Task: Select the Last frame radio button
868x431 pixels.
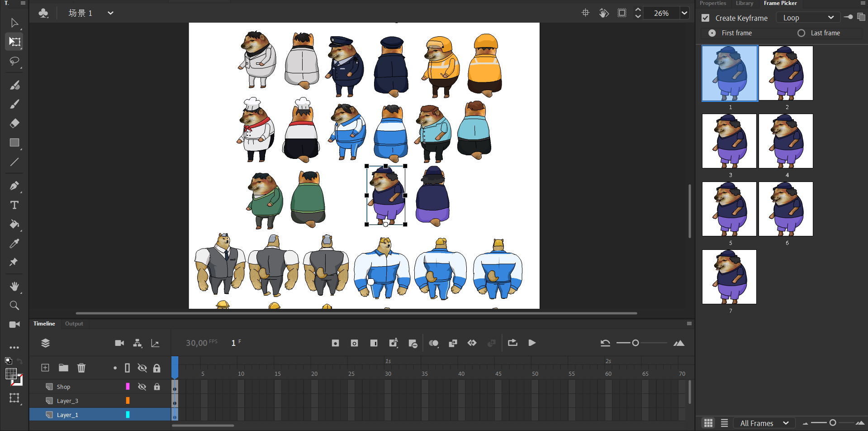Action: [x=801, y=33]
